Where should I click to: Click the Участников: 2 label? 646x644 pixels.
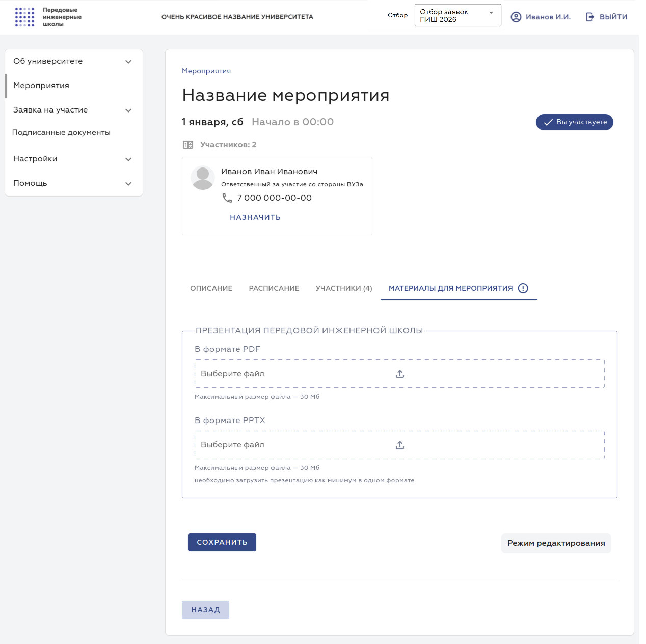coord(228,145)
